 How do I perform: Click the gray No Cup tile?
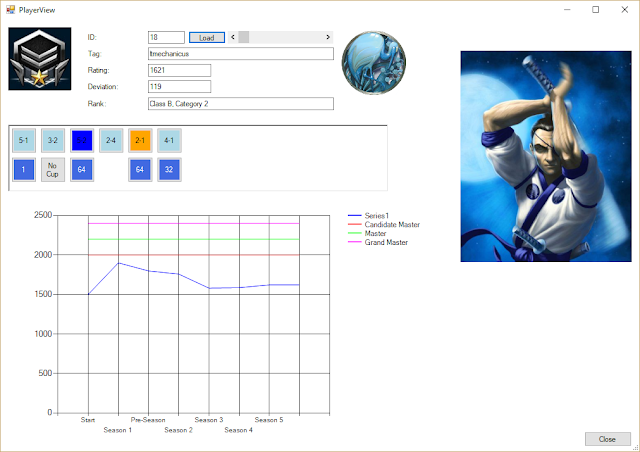53,169
